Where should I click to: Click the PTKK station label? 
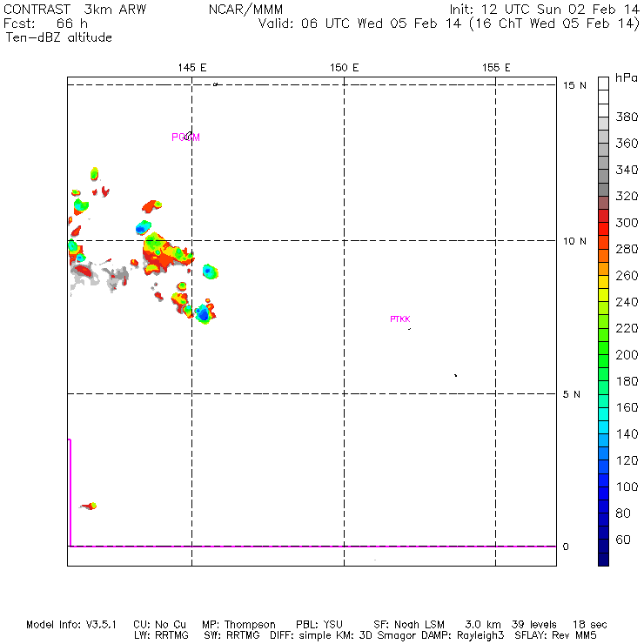[x=400, y=319]
